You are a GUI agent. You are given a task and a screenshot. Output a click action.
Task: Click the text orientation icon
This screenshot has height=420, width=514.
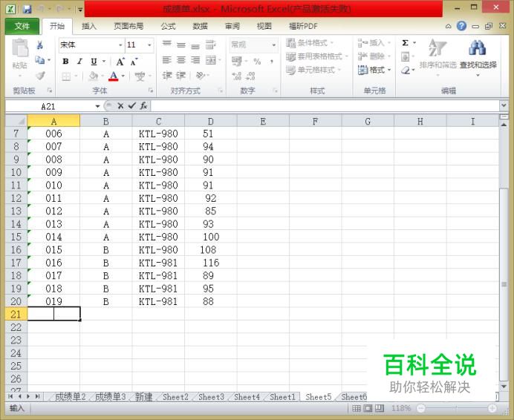coord(200,76)
